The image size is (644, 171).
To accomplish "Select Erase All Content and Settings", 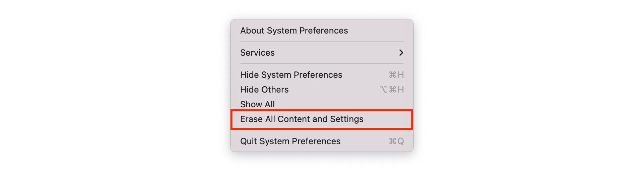I will click(x=322, y=119).
